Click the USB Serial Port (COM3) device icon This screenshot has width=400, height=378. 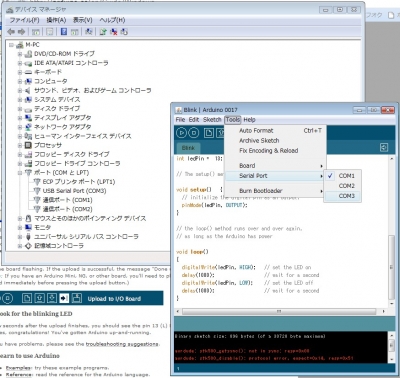click(x=37, y=191)
